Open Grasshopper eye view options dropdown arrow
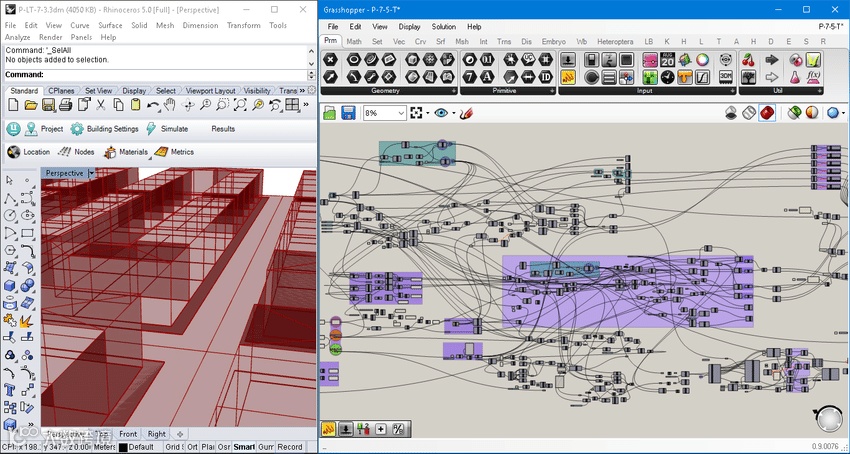 click(x=453, y=113)
